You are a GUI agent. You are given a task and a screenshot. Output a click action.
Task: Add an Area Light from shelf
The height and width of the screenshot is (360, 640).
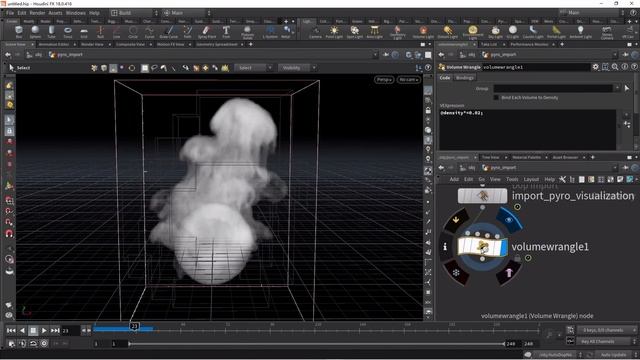(374, 32)
